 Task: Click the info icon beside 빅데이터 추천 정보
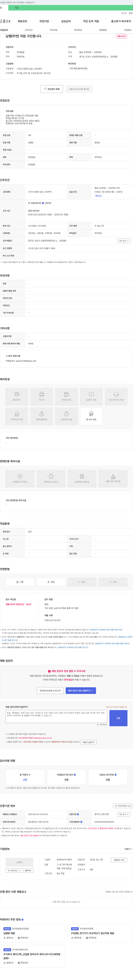(x=23, y=920)
